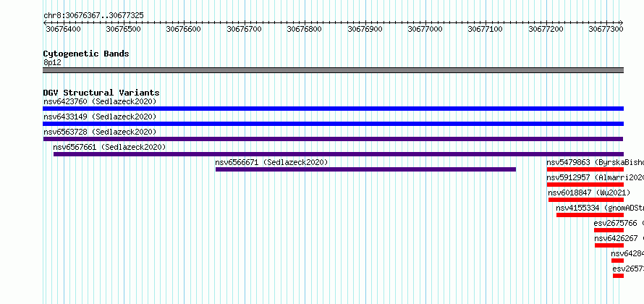Open the nsv6426267 variant label
This screenshot has height=304, width=644.
point(619,238)
